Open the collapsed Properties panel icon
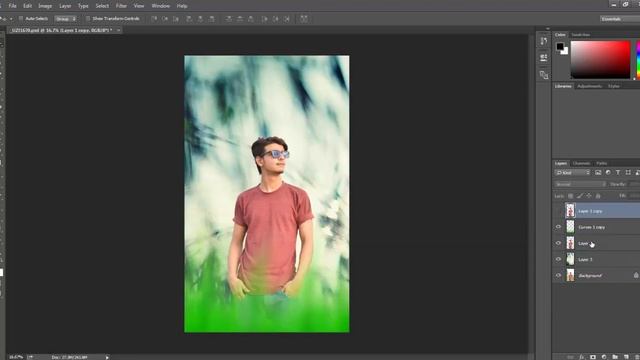 543,58
